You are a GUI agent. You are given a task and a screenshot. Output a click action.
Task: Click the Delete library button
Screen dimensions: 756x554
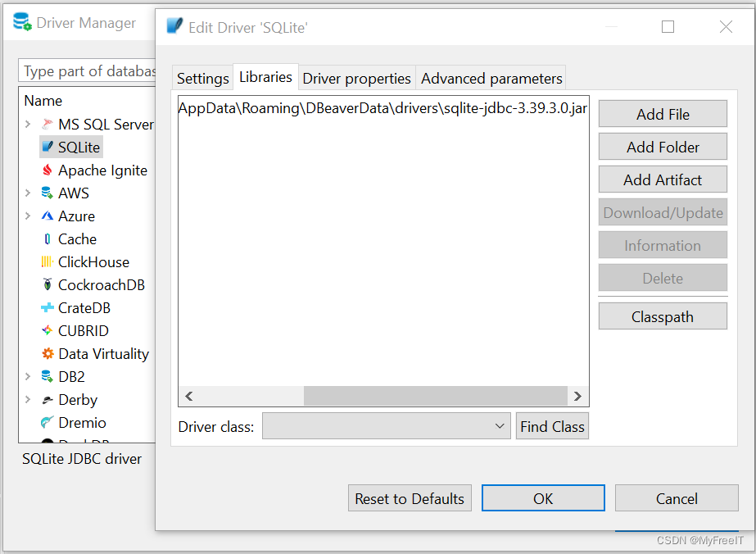tap(663, 278)
